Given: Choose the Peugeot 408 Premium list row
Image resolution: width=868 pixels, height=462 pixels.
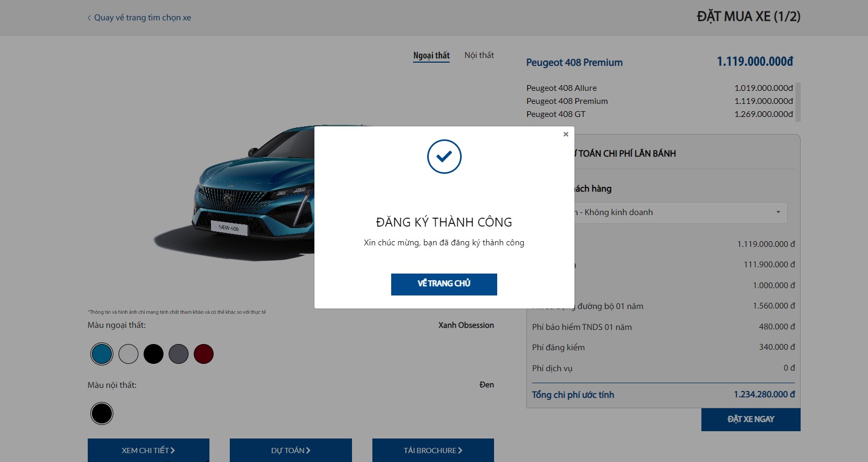Looking at the screenshot, I should coord(660,101).
